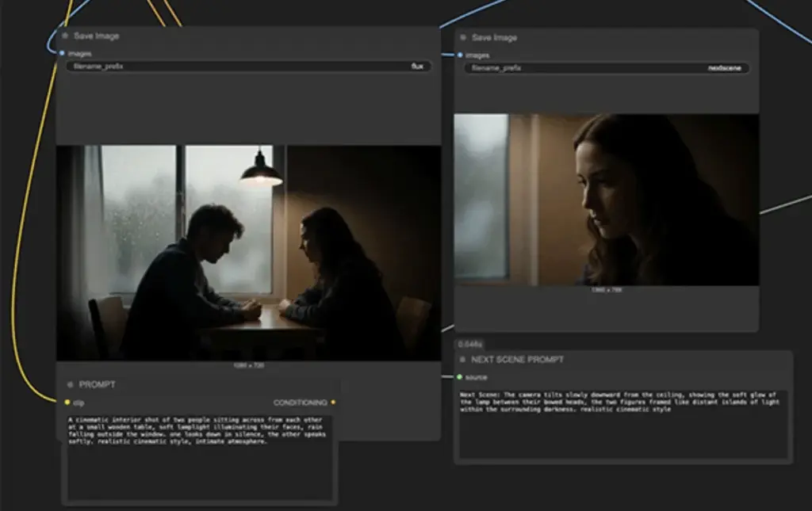The height and width of the screenshot is (511, 812).
Task: Click the right Save Image node title
Action: pos(495,38)
